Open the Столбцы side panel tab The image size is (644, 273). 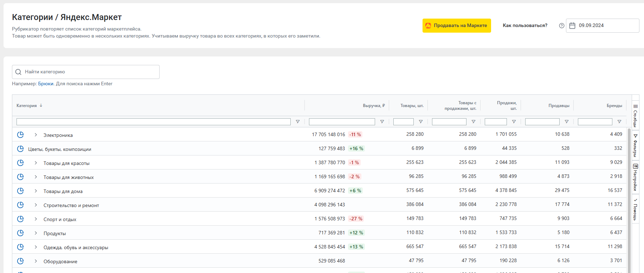(635, 116)
